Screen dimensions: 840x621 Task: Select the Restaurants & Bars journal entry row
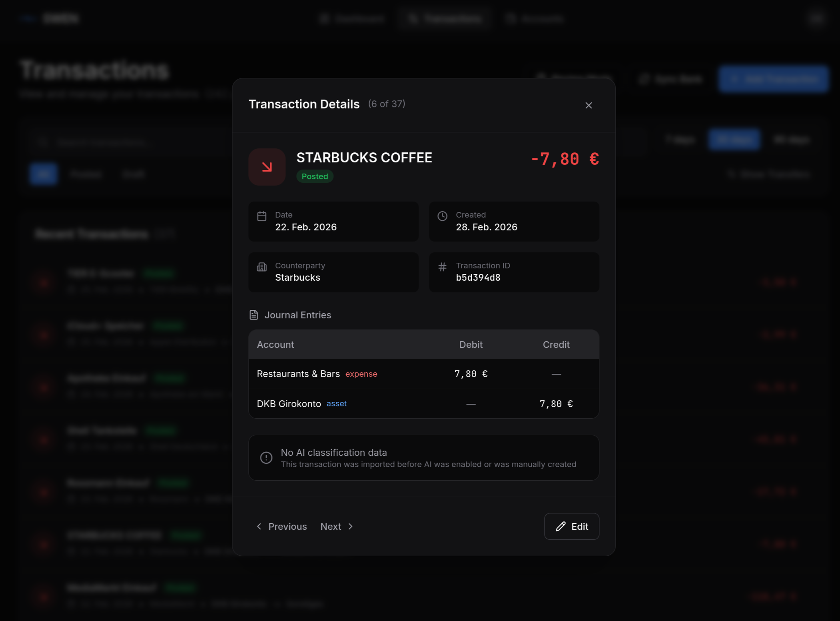(x=424, y=374)
